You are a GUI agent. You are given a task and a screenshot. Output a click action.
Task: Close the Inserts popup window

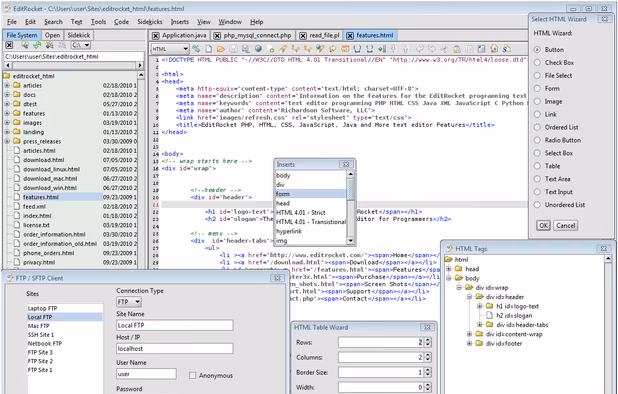tap(346, 164)
